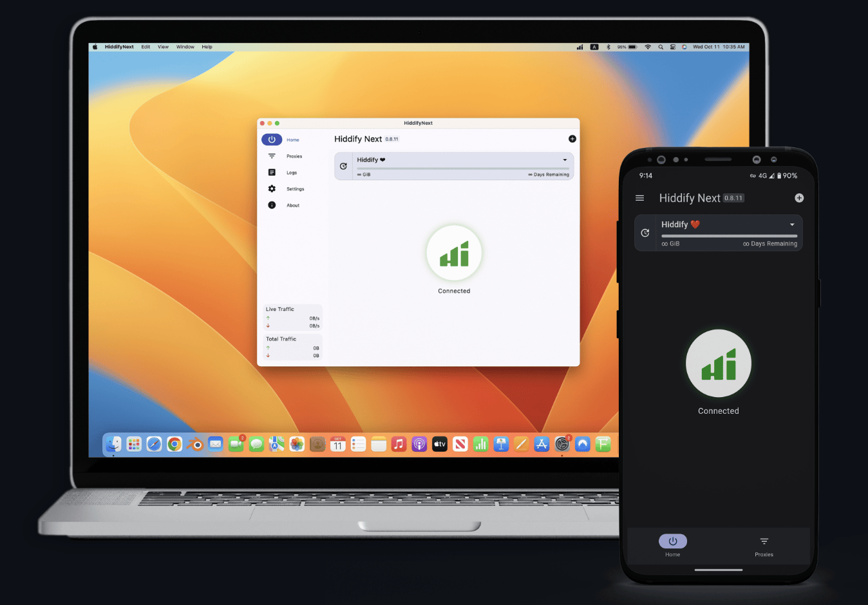Open Blender from the dock
The height and width of the screenshot is (605, 868).
[195, 444]
